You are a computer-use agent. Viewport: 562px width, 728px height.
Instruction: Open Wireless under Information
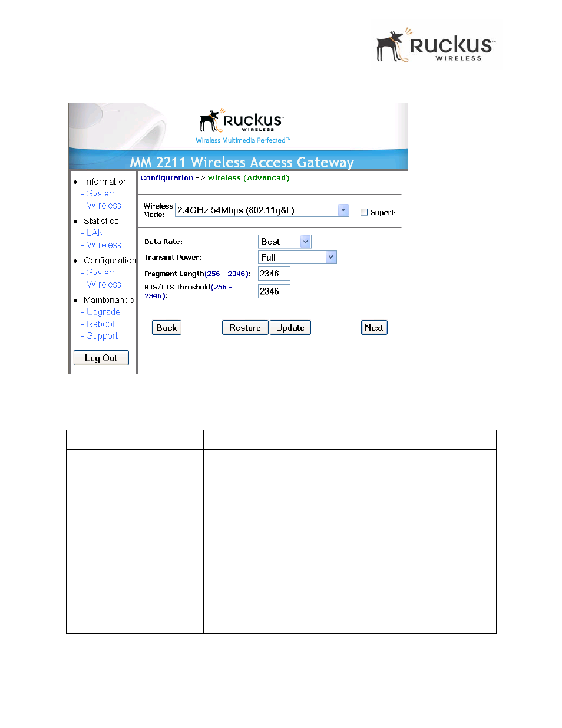click(104, 205)
